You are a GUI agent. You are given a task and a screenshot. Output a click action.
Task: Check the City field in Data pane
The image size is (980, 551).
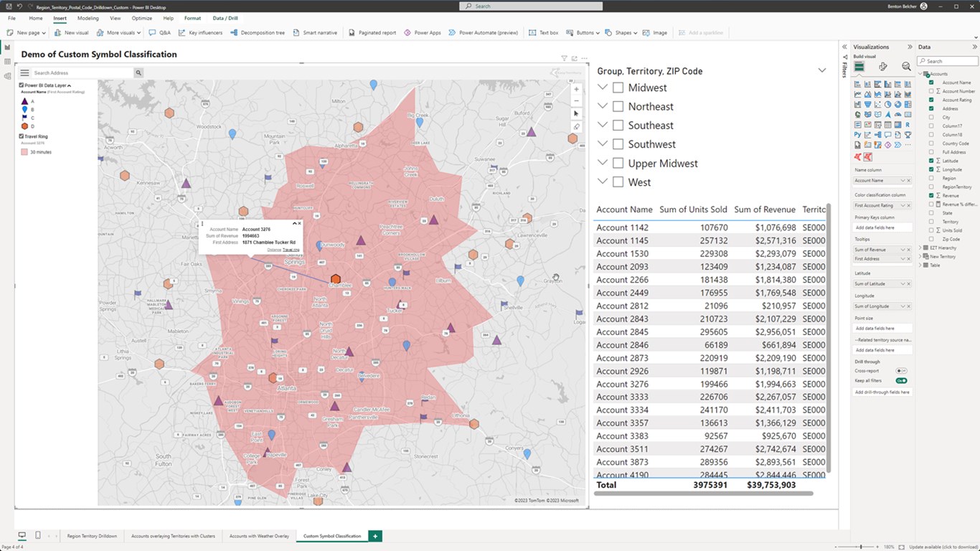click(x=931, y=117)
